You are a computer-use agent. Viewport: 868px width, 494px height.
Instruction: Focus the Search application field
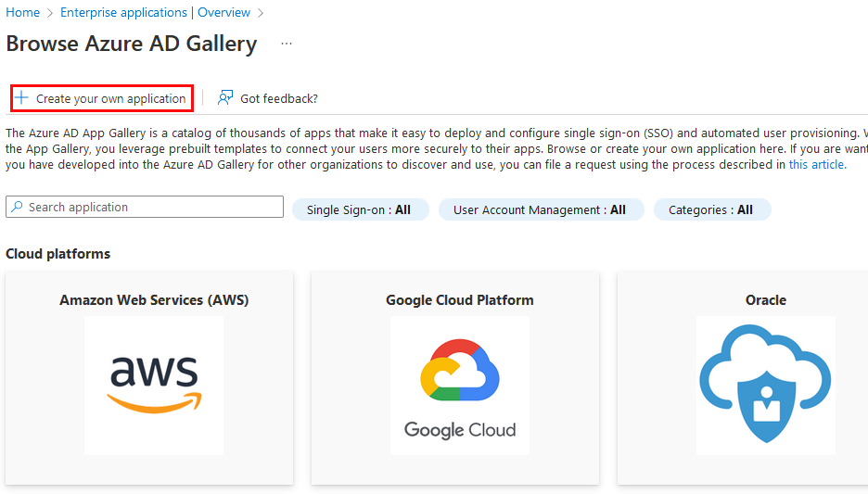[x=145, y=207]
